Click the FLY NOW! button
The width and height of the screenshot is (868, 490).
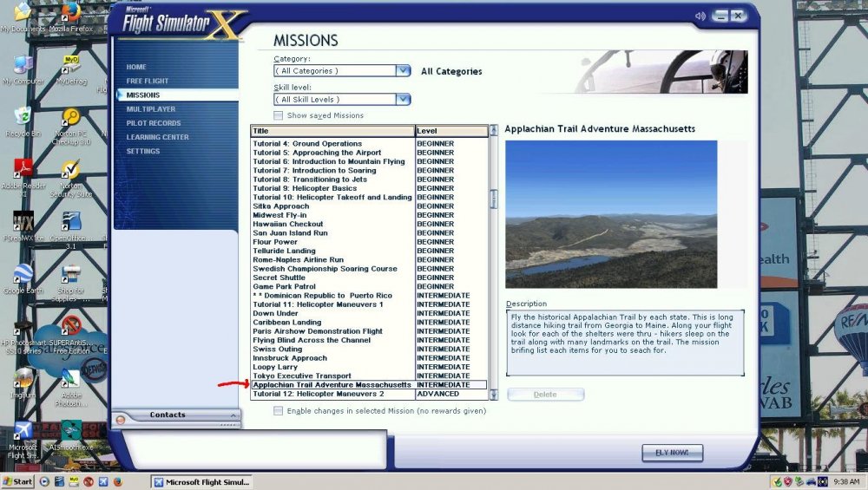coord(672,453)
